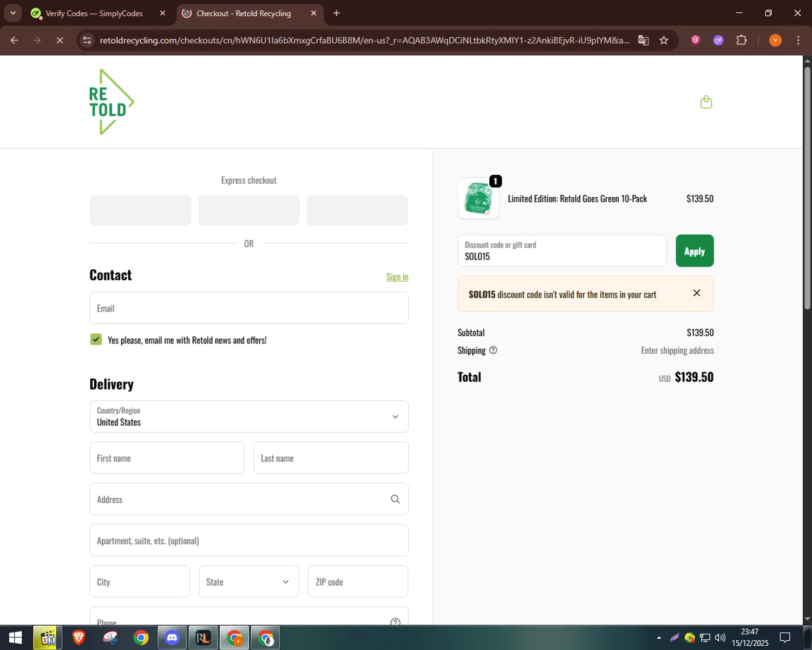Open Brave browser from the taskbar
Image resolution: width=812 pixels, height=650 pixels.
point(79,638)
